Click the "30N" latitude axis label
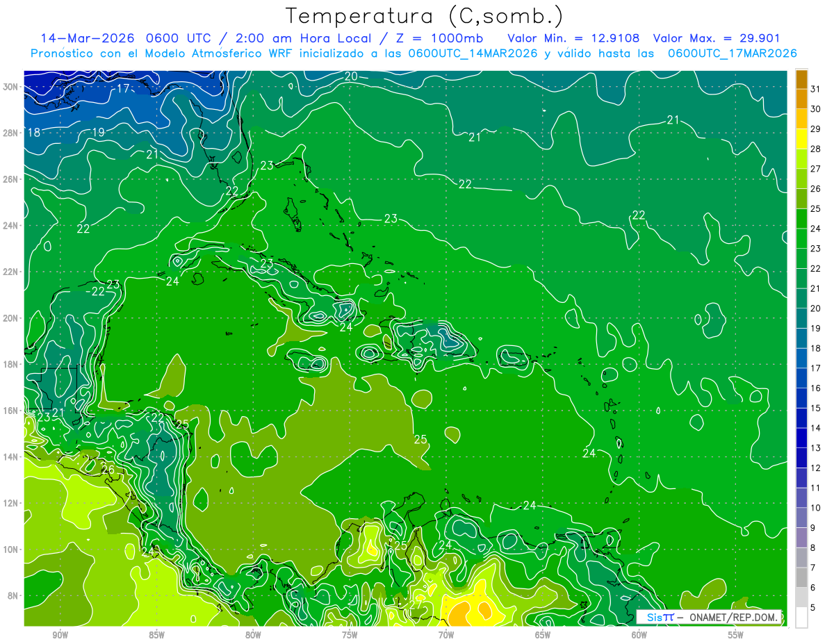834x644 pixels. pyautogui.click(x=10, y=87)
